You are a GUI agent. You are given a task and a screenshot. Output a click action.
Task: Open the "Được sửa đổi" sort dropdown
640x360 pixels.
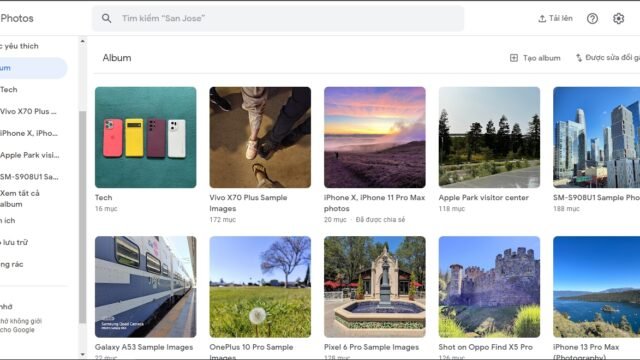pos(608,58)
